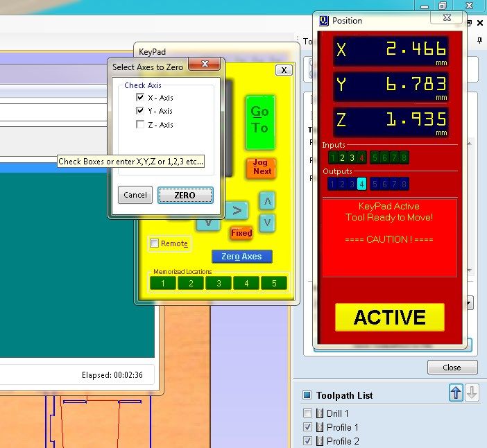487x448 pixels.
Task: Jog Y down with the V arrow beside Fixed
Action: click(x=208, y=224)
